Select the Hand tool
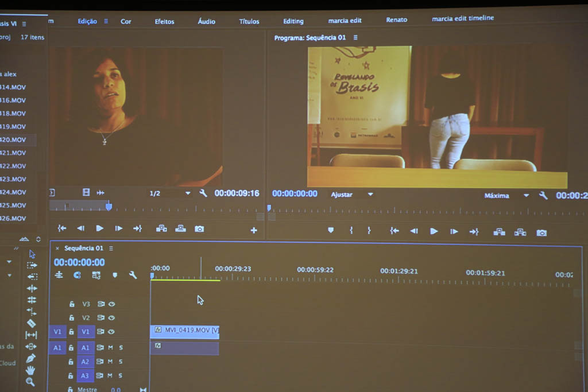Image resolution: width=588 pixels, height=392 pixels. click(x=31, y=370)
